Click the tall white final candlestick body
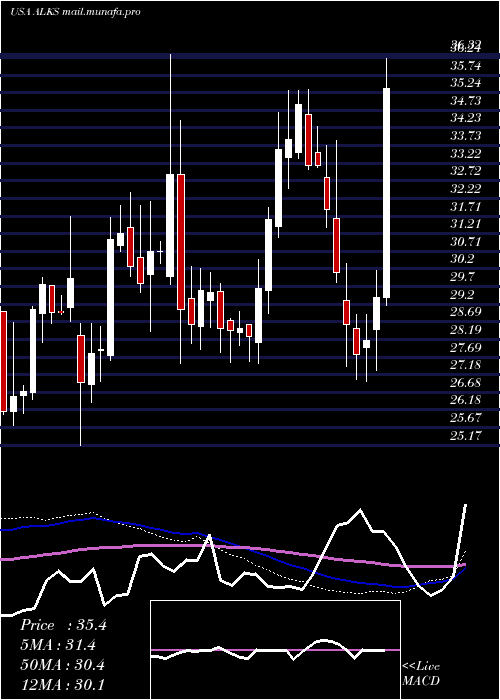The height and width of the screenshot is (700, 500). point(387,193)
